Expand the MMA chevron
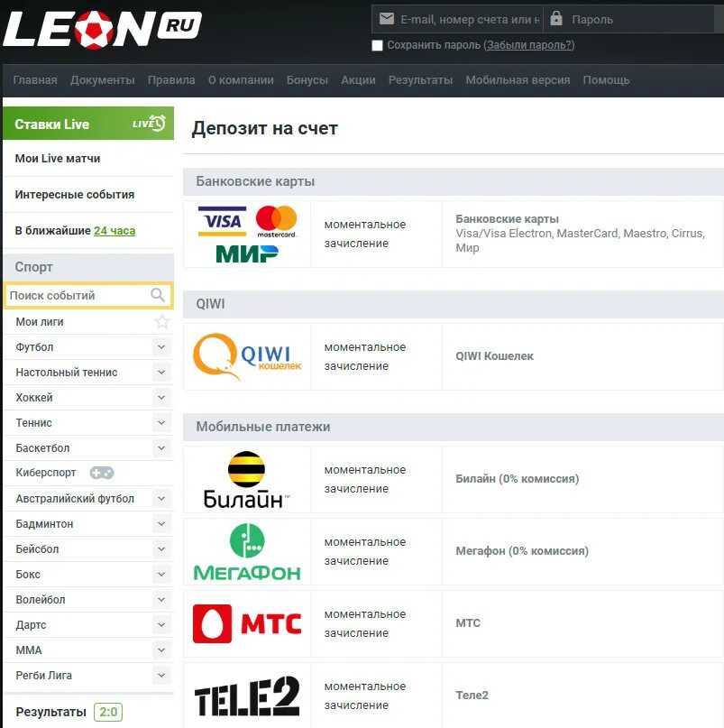 point(161,650)
